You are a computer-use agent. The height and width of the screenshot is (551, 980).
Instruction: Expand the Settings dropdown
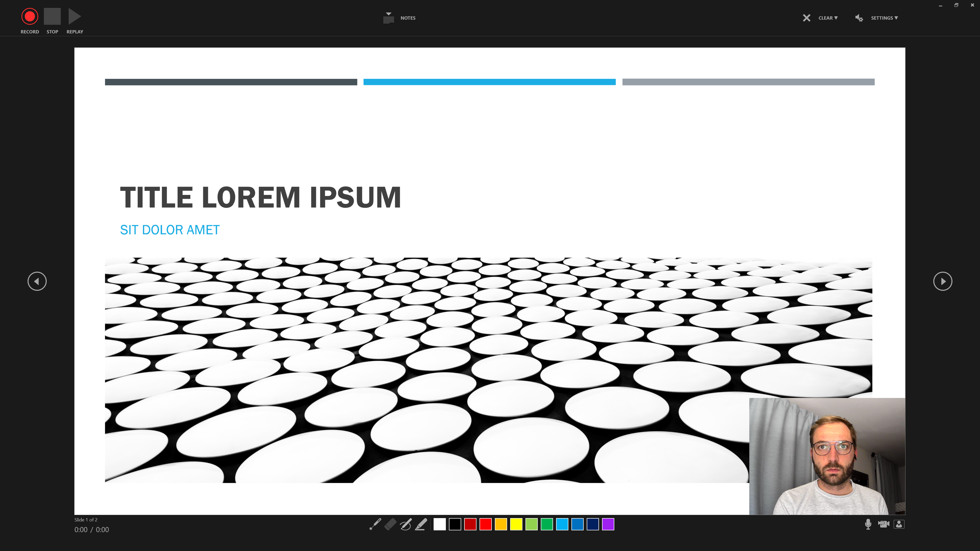coord(884,18)
